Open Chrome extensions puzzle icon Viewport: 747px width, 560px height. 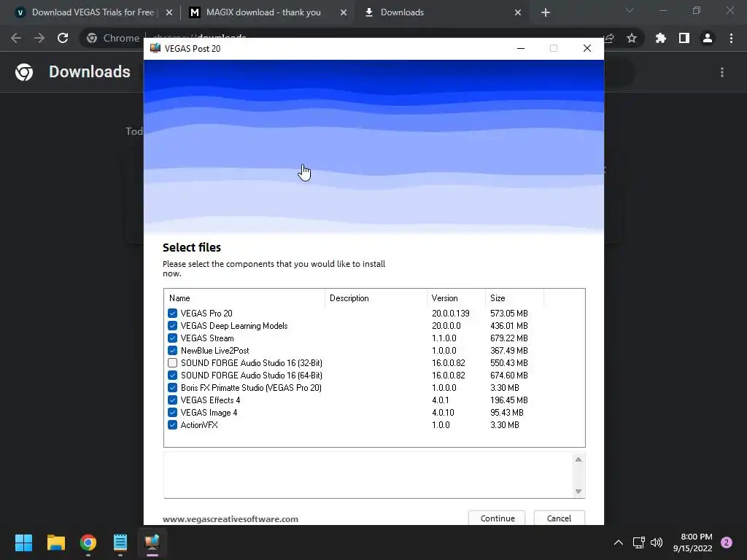pyautogui.click(x=660, y=38)
